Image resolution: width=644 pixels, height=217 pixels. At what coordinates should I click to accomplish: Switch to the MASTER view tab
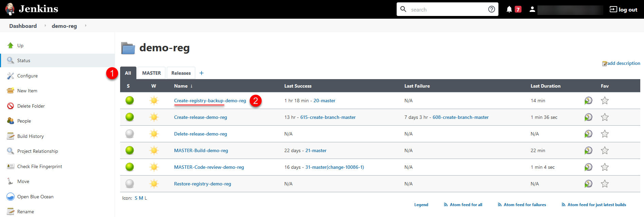pyautogui.click(x=151, y=73)
